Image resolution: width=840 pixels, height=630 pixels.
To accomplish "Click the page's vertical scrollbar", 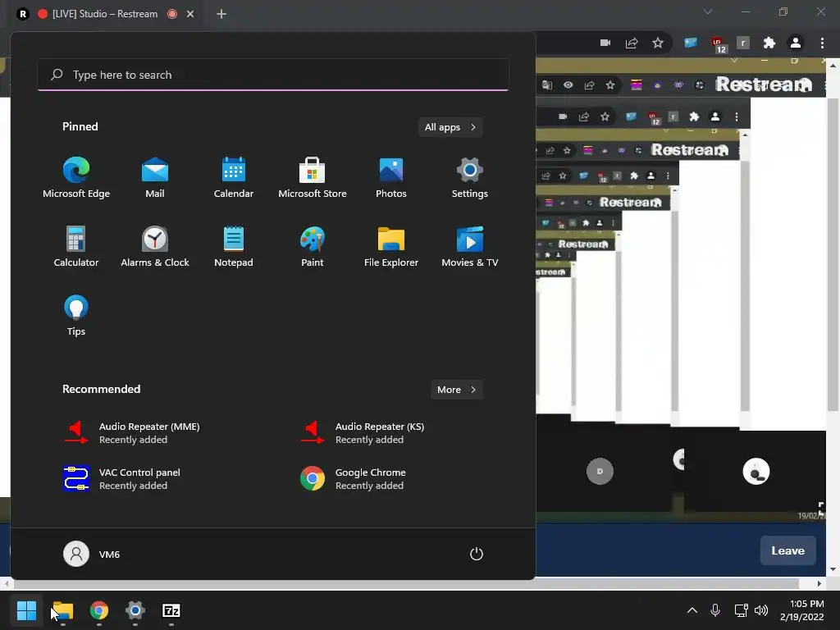I will [833, 256].
